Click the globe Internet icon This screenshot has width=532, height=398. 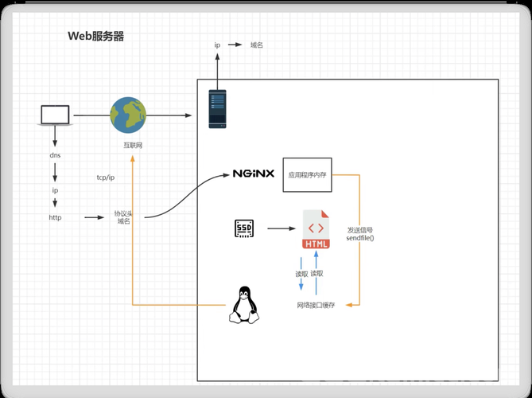pyautogui.click(x=128, y=115)
